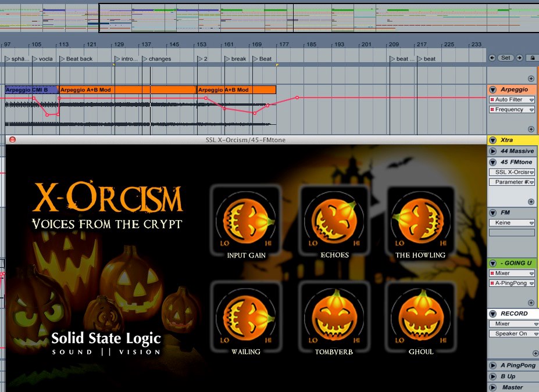Click the TOMBVERB pumpkin knob
Viewport: 539px width, 392px height.
click(x=334, y=317)
